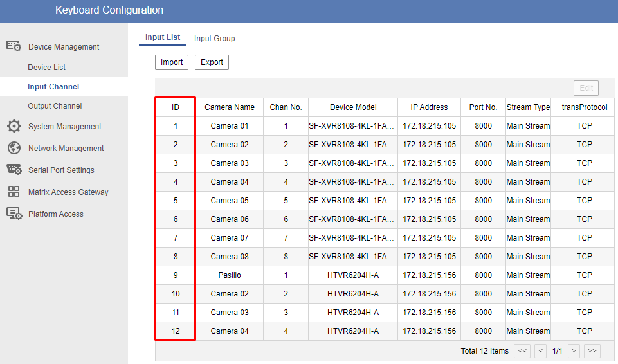Click the Total 12 Items label
Viewport: 618px width, 364px height.
coord(485,351)
